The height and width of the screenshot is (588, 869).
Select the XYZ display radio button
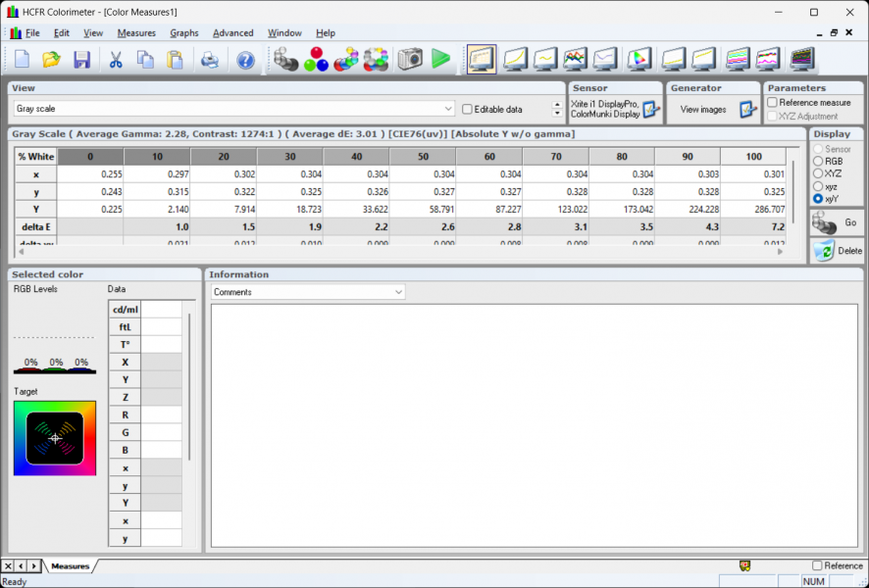(818, 173)
